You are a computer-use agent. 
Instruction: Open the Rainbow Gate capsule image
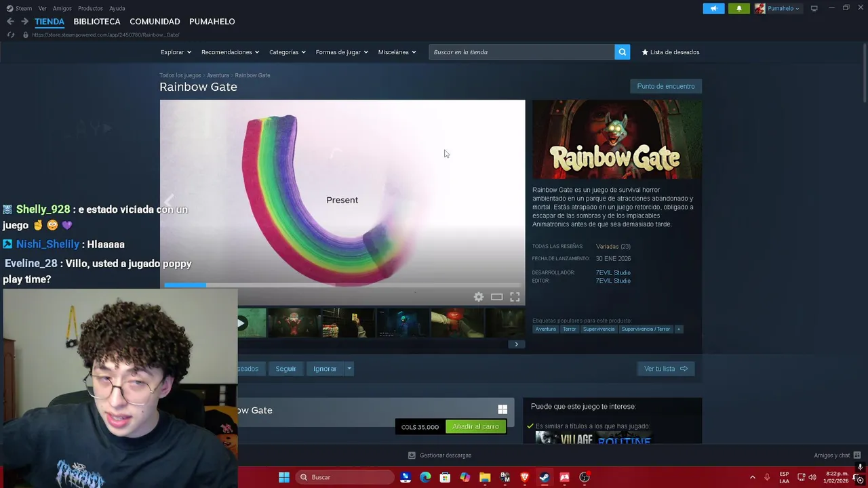tap(617, 140)
